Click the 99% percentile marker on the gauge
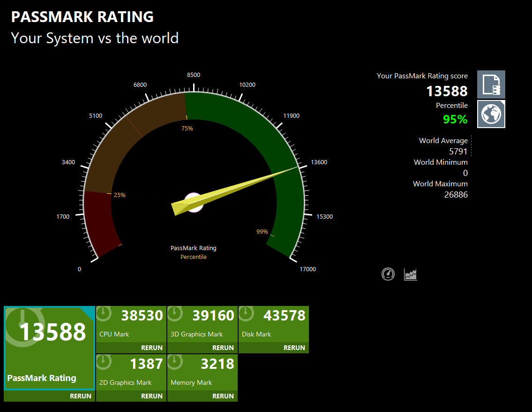This screenshot has width=532, height=412. (262, 232)
